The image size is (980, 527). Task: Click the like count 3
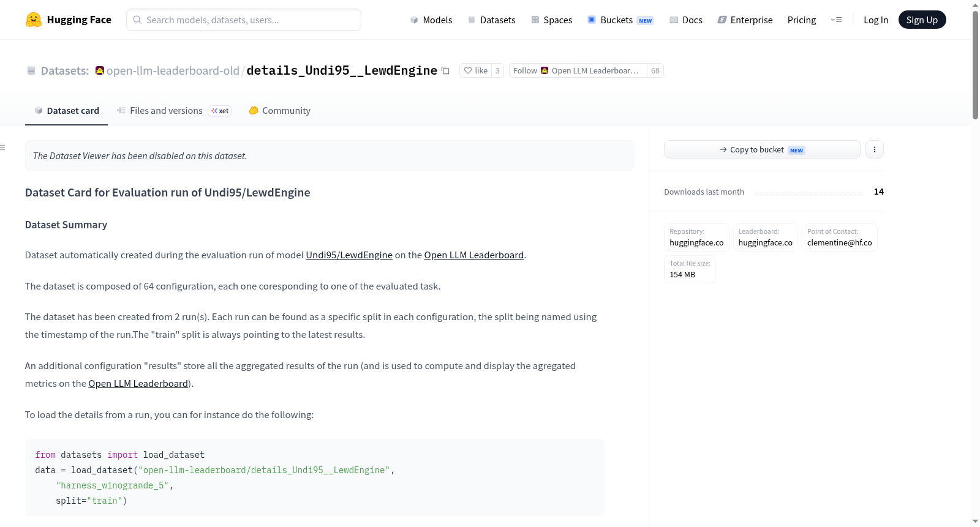click(497, 71)
